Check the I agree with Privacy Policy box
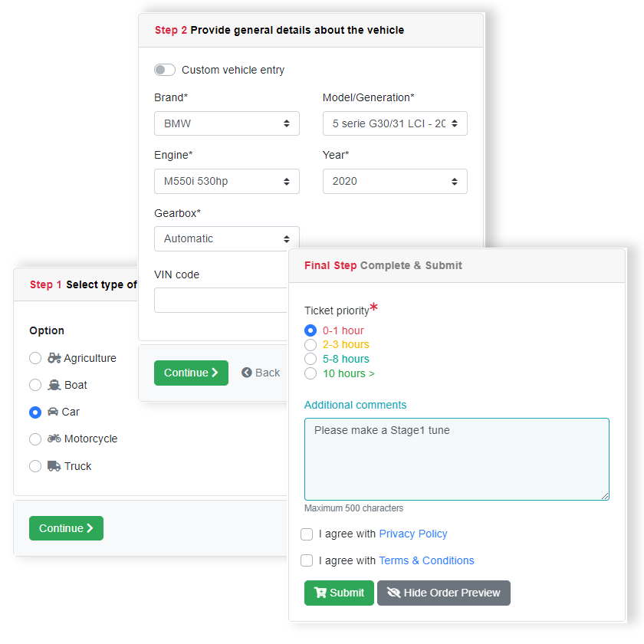 [x=307, y=534]
